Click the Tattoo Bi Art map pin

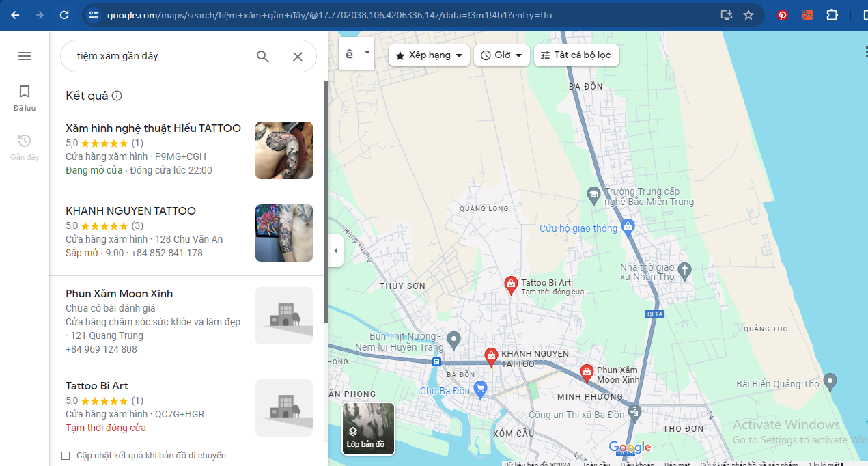tap(510, 285)
